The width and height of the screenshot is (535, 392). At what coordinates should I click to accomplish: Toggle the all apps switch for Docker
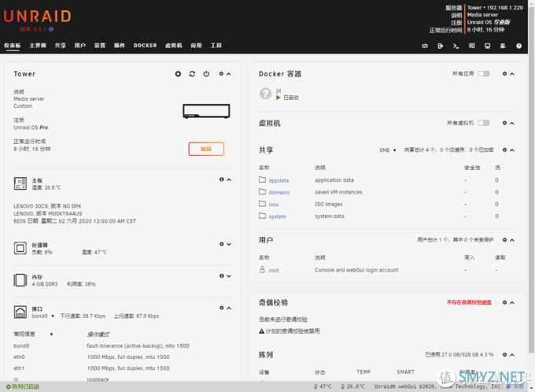point(484,74)
